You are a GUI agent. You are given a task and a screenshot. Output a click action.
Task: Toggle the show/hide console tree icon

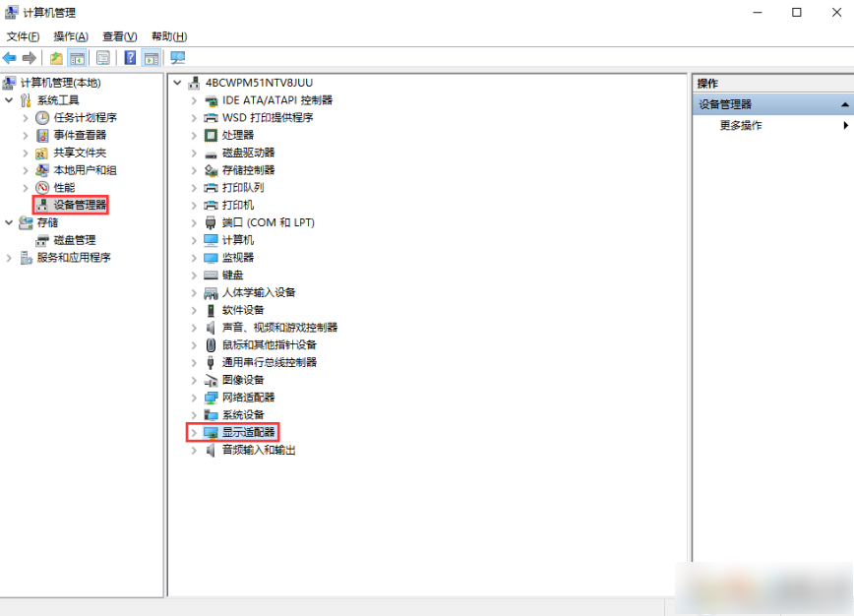[x=77, y=58]
